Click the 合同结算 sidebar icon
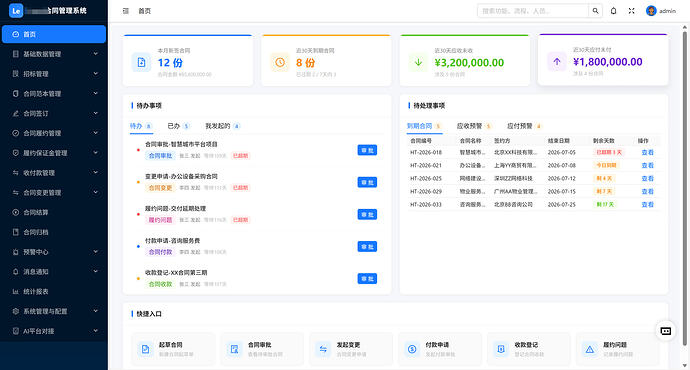This screenshot has width=690, height=370. 16,212
